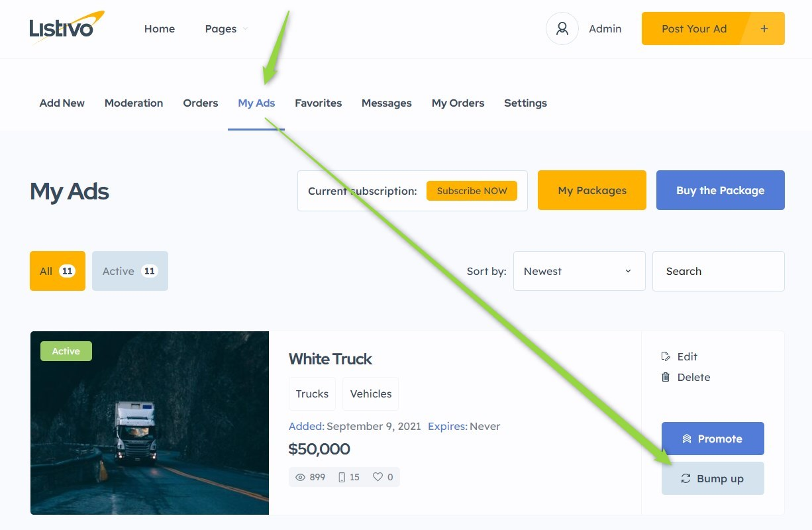Open My Packages
This screenshot has height=530, width=812.
tap(592, 190)
